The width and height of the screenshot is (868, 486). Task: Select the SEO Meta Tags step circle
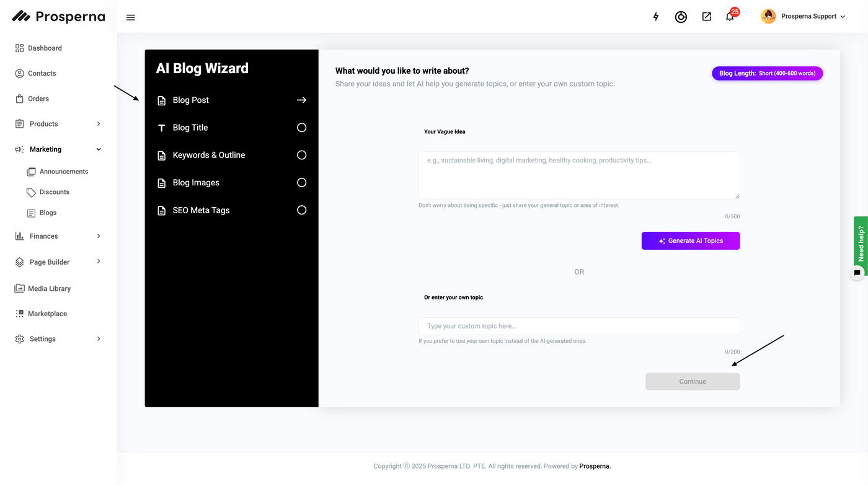tap(302, 210)
